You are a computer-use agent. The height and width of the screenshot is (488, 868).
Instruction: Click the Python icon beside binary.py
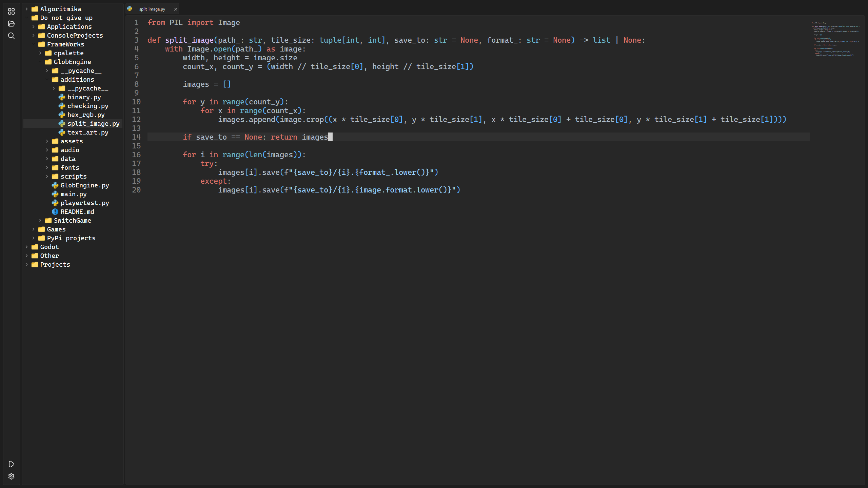62,97
